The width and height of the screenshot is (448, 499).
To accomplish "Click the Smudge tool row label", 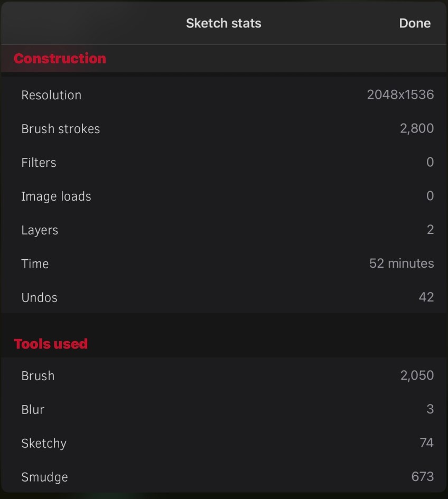I will (44, 477).
